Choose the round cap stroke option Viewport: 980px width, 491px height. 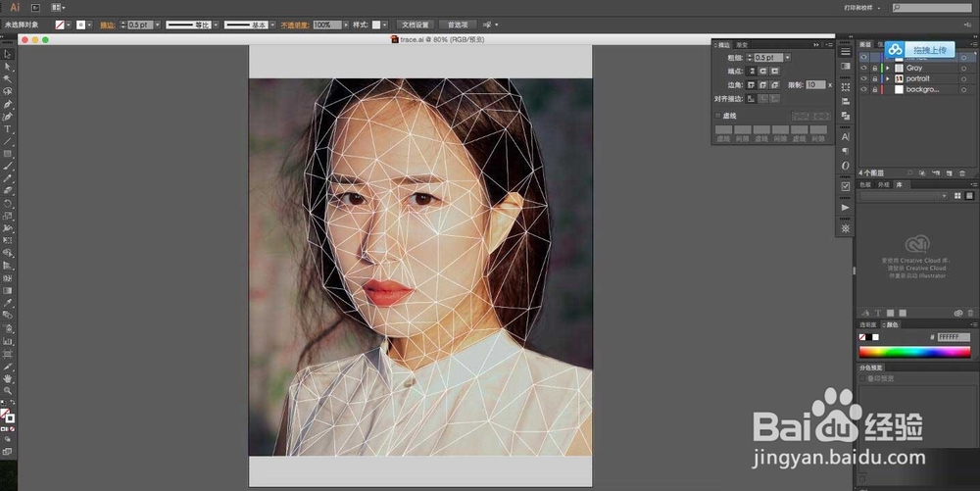click(763, 72)
